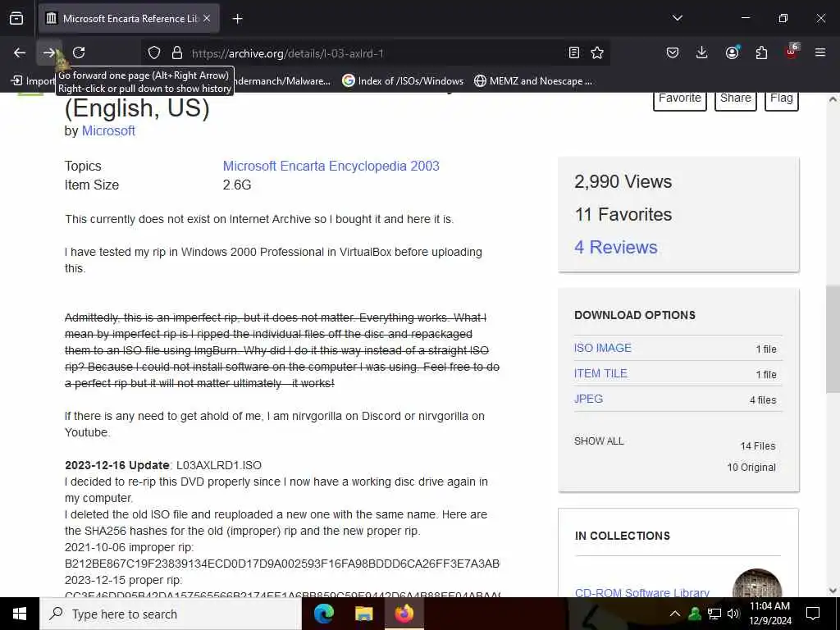Open Microsoft Encarta Encyclopedia 2003 topic link
Screen dimensions: 840x630
point(331,166)
